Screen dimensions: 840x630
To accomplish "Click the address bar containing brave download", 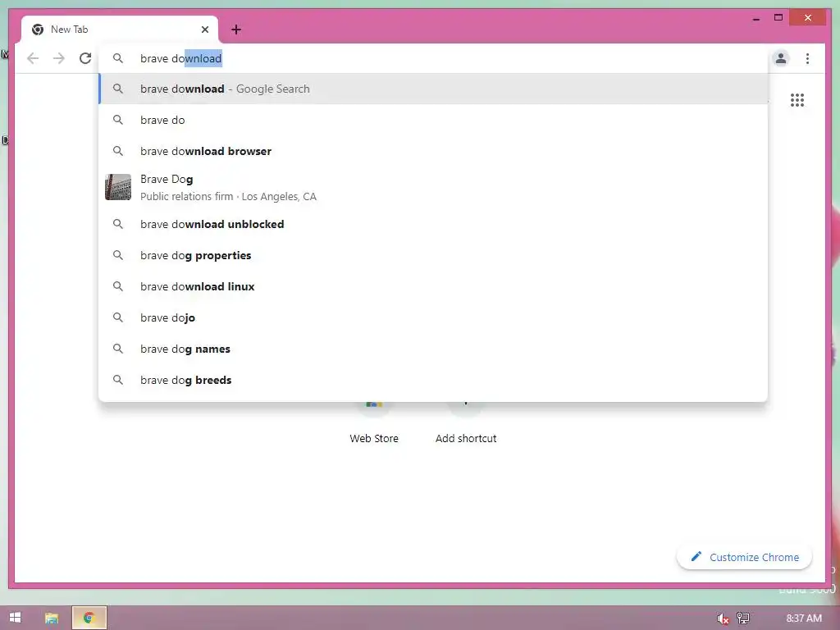I will 433,58.
